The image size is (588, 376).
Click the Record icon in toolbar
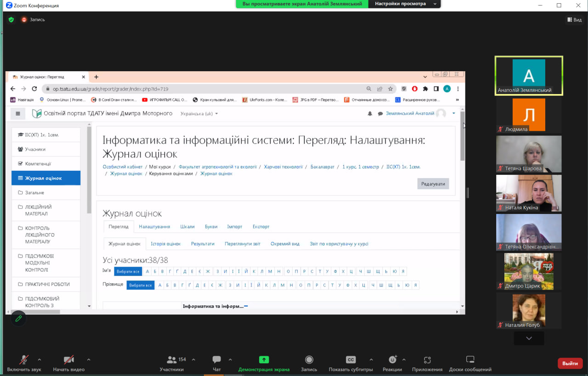(x=309, y=360)
